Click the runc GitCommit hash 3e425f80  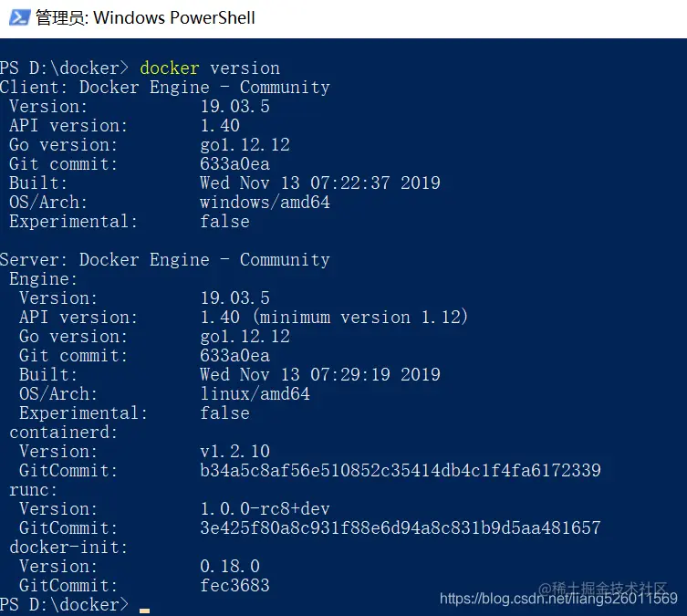[401, 528]
